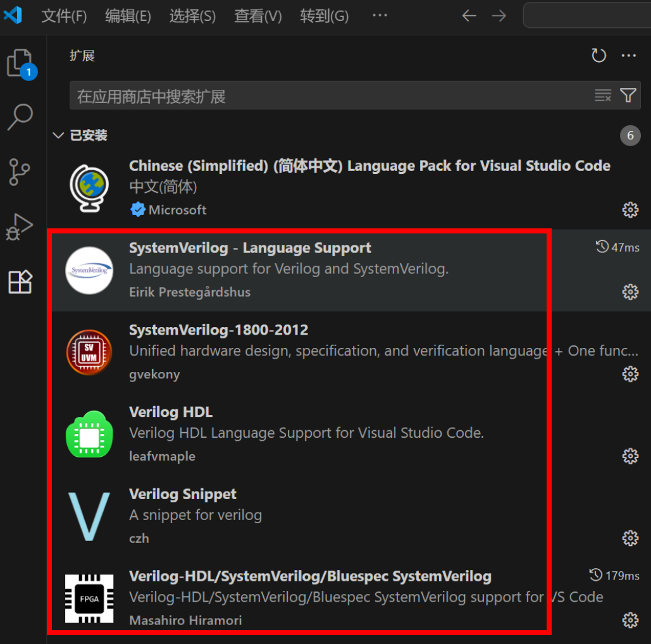Open the 查看(V) menu
Viewport: 651px width, 644px height.
pyautogui.click(x=258, y=16)
